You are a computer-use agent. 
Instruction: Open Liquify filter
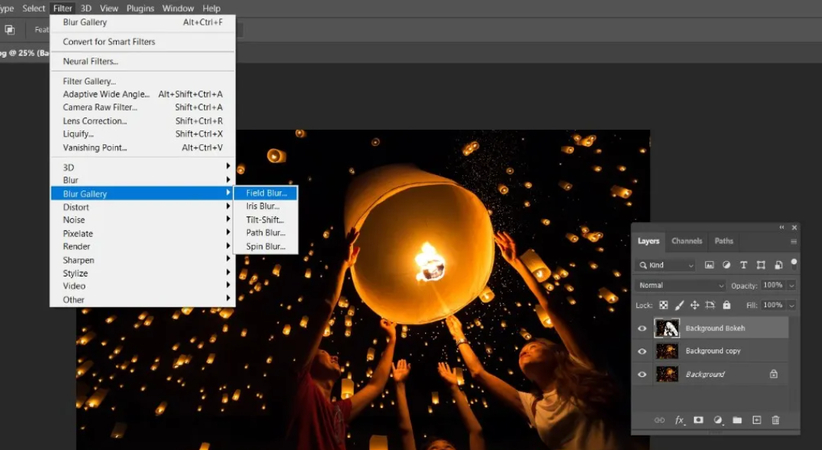click(x=143, y=134)
